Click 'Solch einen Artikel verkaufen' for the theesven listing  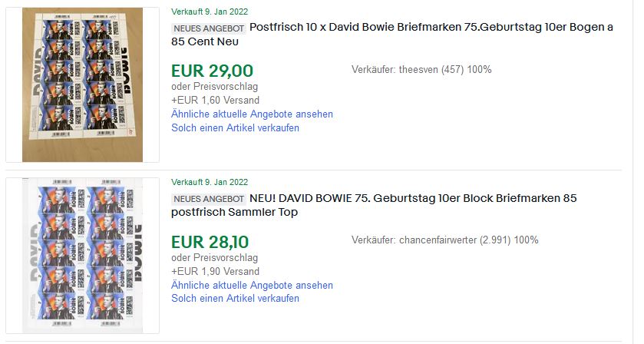point(235,127)
